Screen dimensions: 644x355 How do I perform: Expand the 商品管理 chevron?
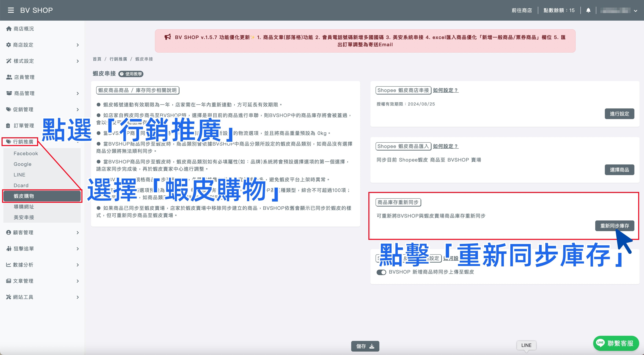click(x=77, y=93)
